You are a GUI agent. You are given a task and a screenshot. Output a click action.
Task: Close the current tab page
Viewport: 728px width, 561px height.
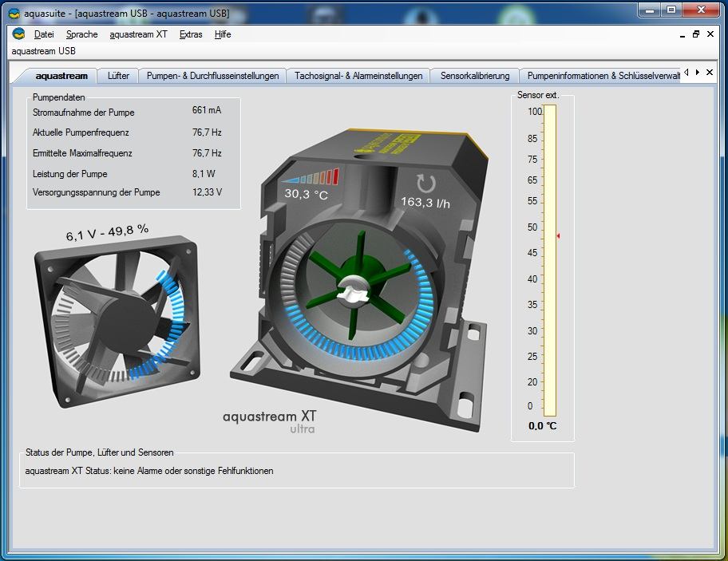710,73
